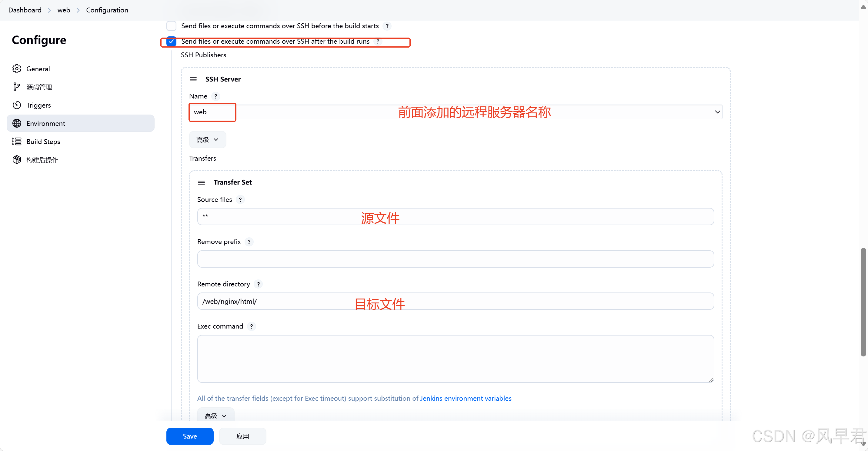Click the General gear icon in sidebar
The width and height of the screenshot is (868, 451).
pos(17,69)
